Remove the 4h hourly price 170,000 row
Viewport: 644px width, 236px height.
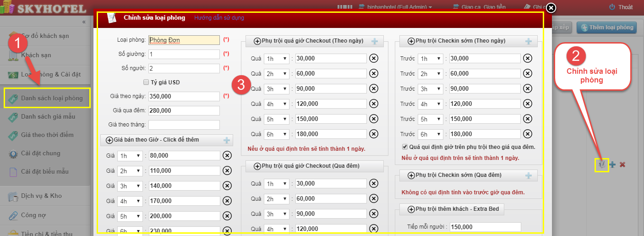point(227,201)
